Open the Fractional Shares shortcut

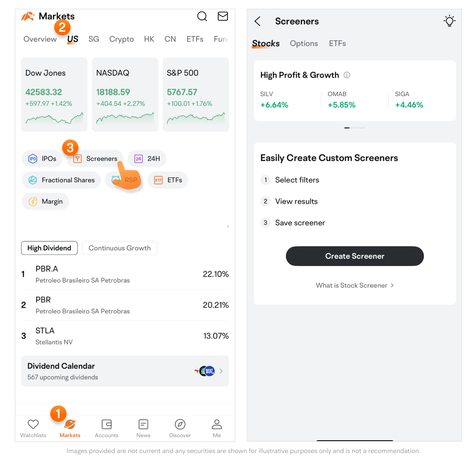[x=61, y=180]
